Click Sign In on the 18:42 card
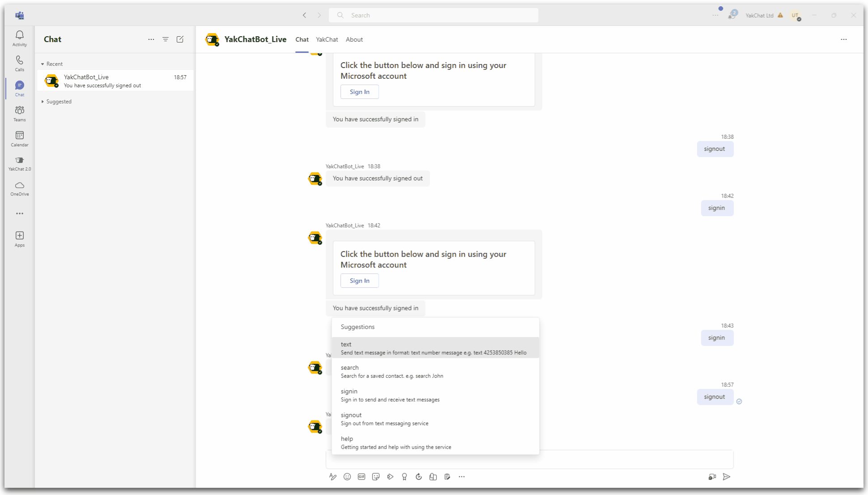 pyautogui.click(x=360, y=281)
